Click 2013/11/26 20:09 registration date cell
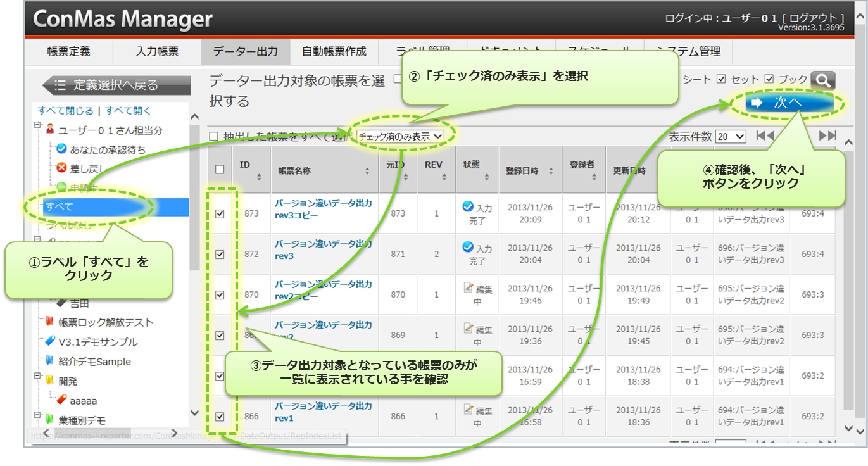868x466 pixels. [530, 214]
